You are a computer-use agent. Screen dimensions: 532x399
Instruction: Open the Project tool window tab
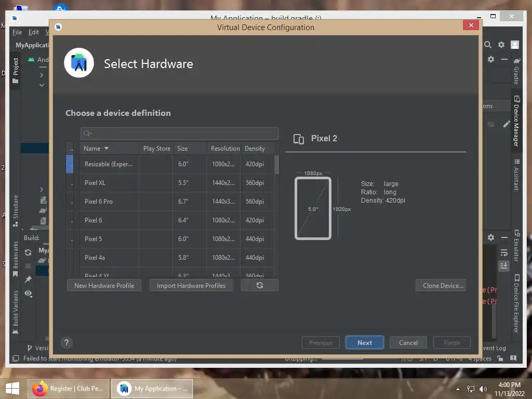(15, 71)
